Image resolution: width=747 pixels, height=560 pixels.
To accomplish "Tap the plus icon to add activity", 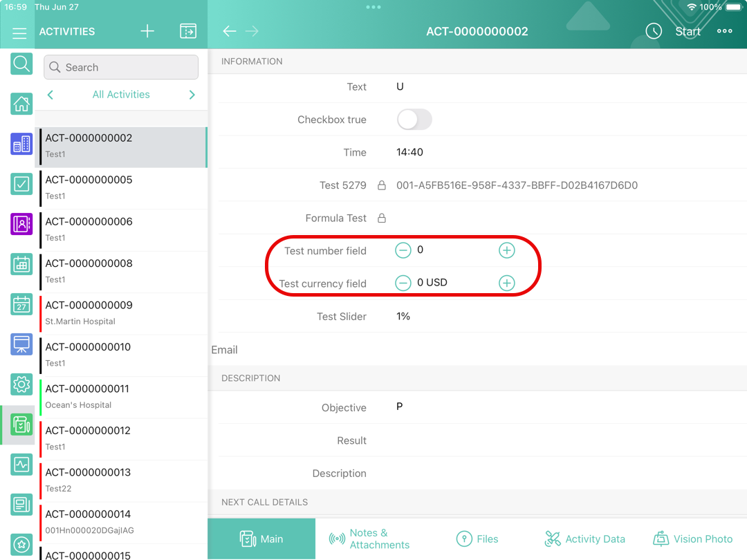I will point(147,31).
